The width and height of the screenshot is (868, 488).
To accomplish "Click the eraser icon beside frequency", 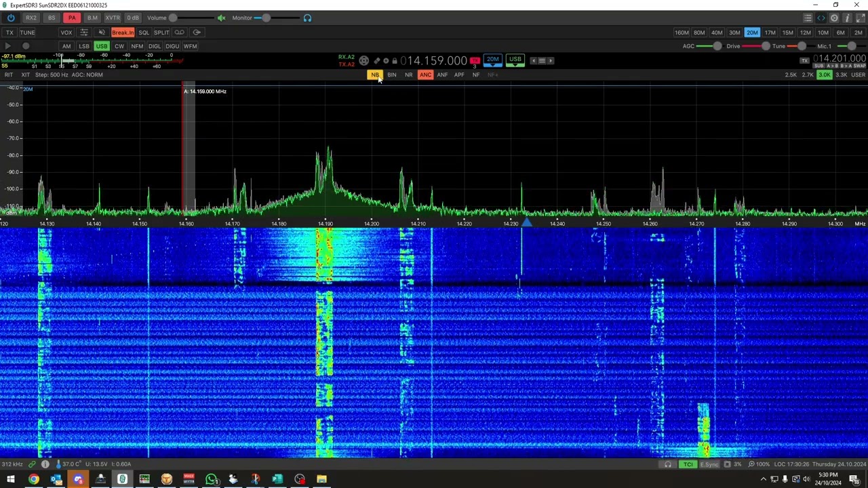I will coord(377,61).
